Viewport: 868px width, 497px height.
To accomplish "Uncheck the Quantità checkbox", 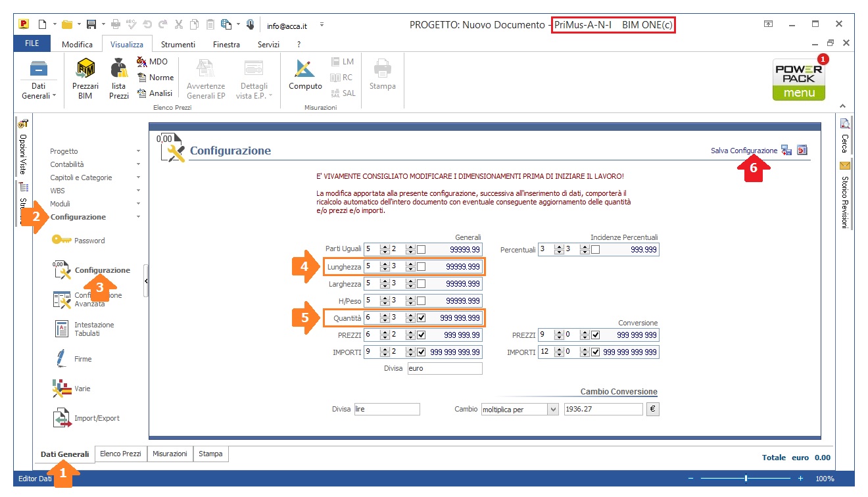I will [x=421, y=318].
